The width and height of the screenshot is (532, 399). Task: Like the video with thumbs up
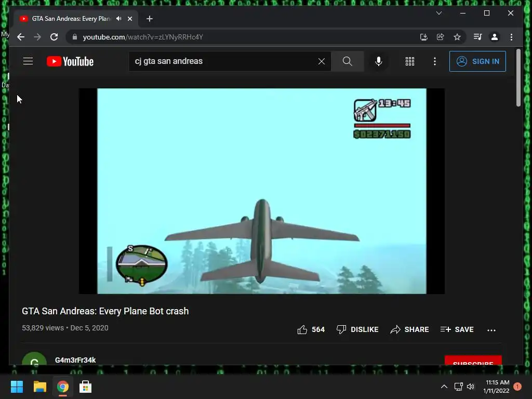click(311, 329)
